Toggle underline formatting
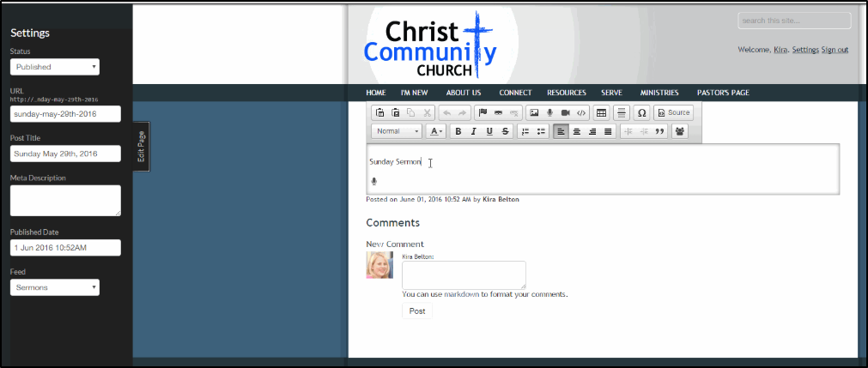The height and width of the screenshot is (368, 868). pyautogui.click(x=489, y=131)
